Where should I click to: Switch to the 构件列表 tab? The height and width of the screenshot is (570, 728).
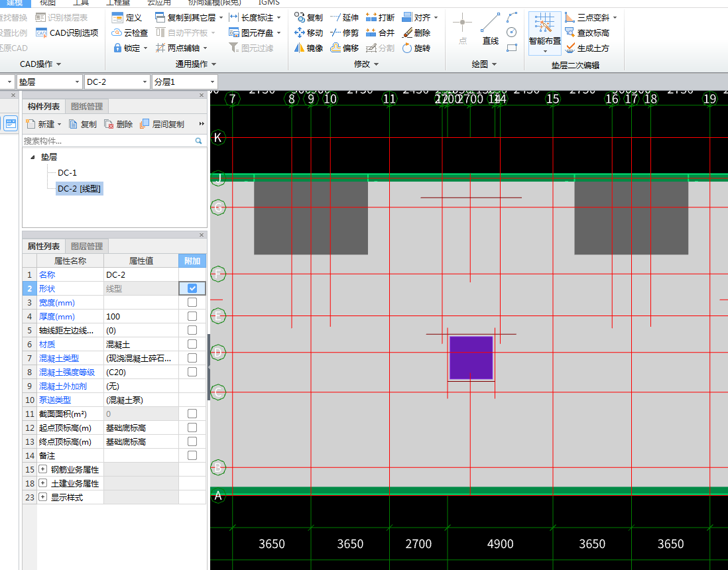point(44,106)
